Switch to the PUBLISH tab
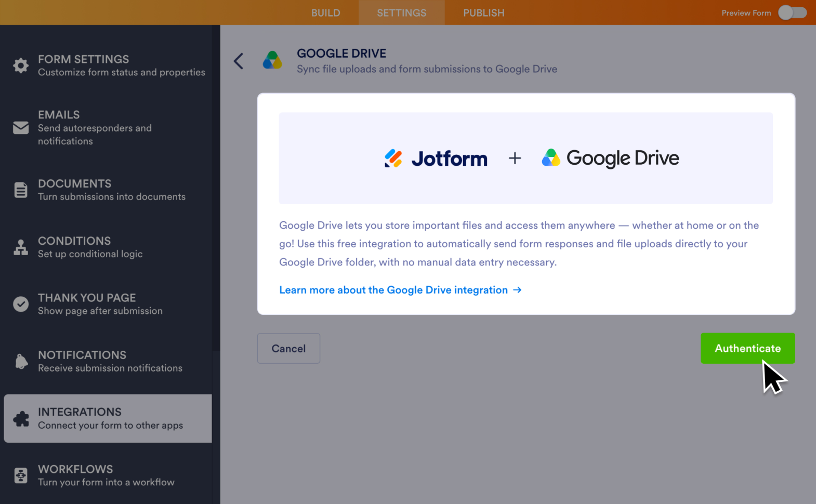 (484, 12)
